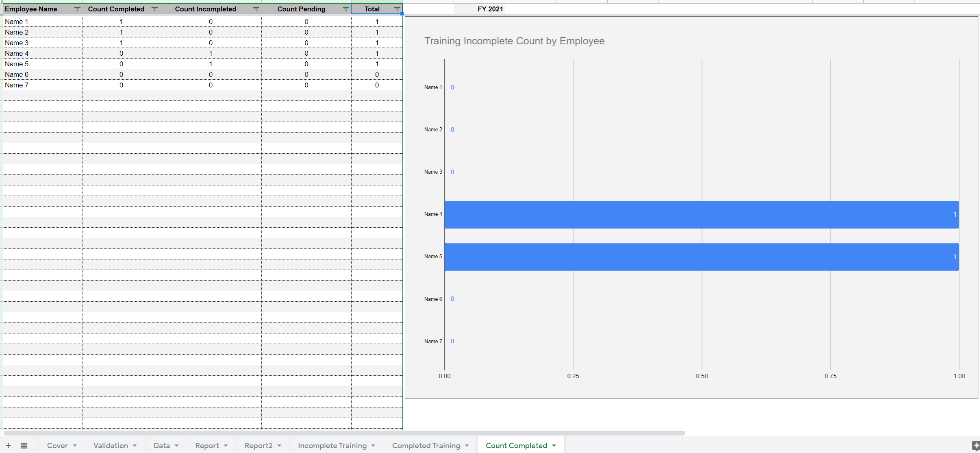980x453 pixels.
Task: Expand Completed Training tab dropdown arrow
Action: coord(467,446)
